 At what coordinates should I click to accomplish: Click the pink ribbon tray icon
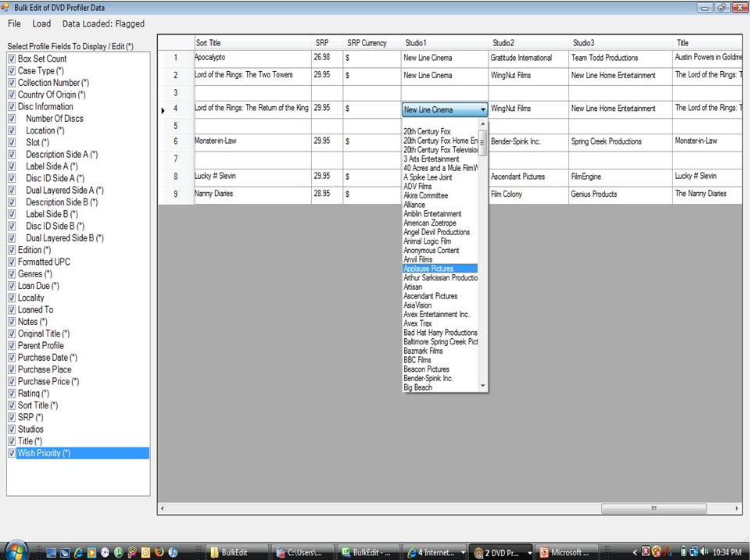pyautogui.click(x=646, y=552)
